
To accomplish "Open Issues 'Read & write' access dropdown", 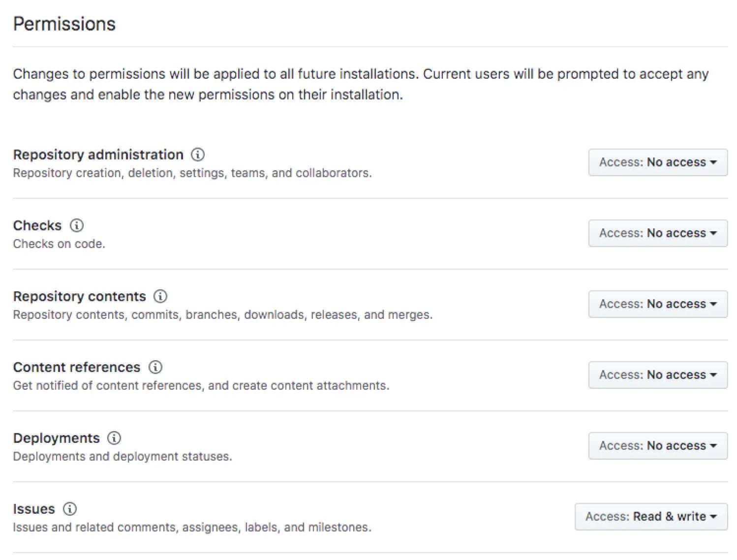I will 650,517.
